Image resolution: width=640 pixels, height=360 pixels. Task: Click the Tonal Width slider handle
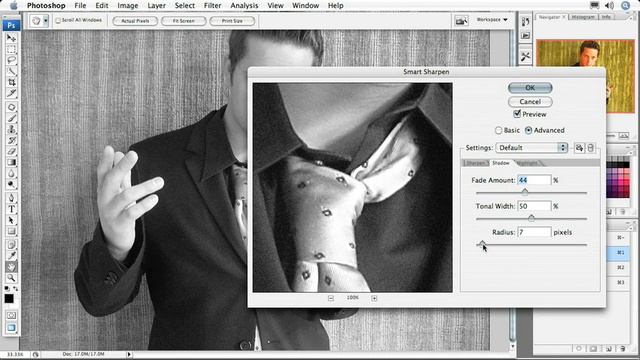click(x=531, y=218)
